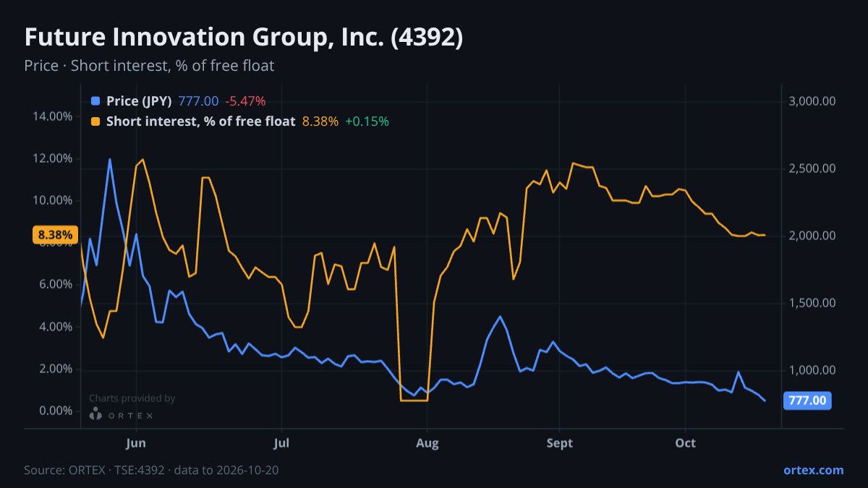
Task: Click the Source: ORTEX footer text
Action: [x=151, y=470]
